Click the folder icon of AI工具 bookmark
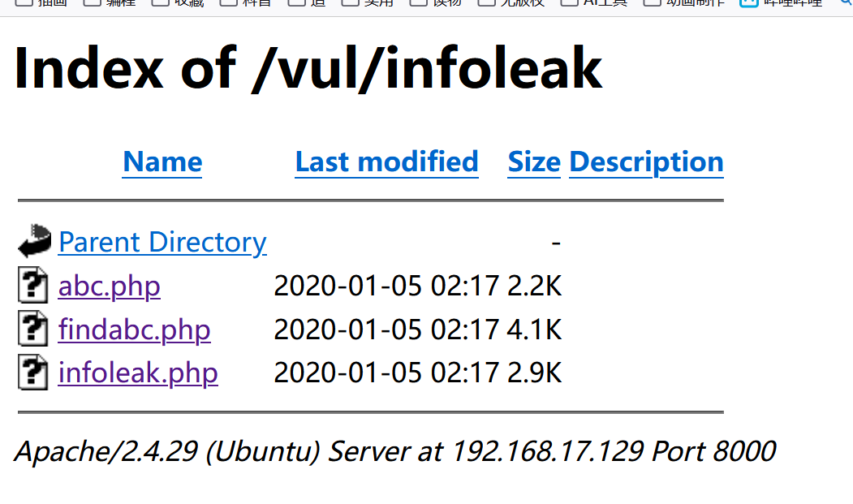The height and width of the screenshot is (504, 853). (569, 2)
